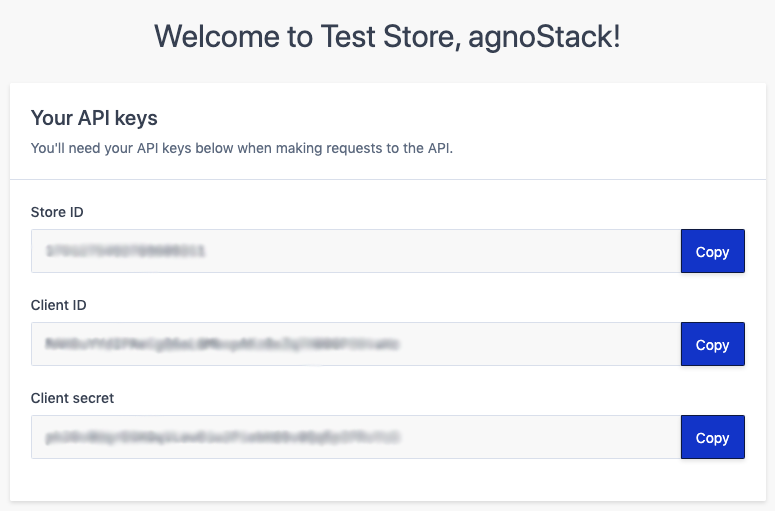Click the 'Your API keys' heading
This screenshot has width=775, height=511.
pyautogui.click(x=94, y=118)
